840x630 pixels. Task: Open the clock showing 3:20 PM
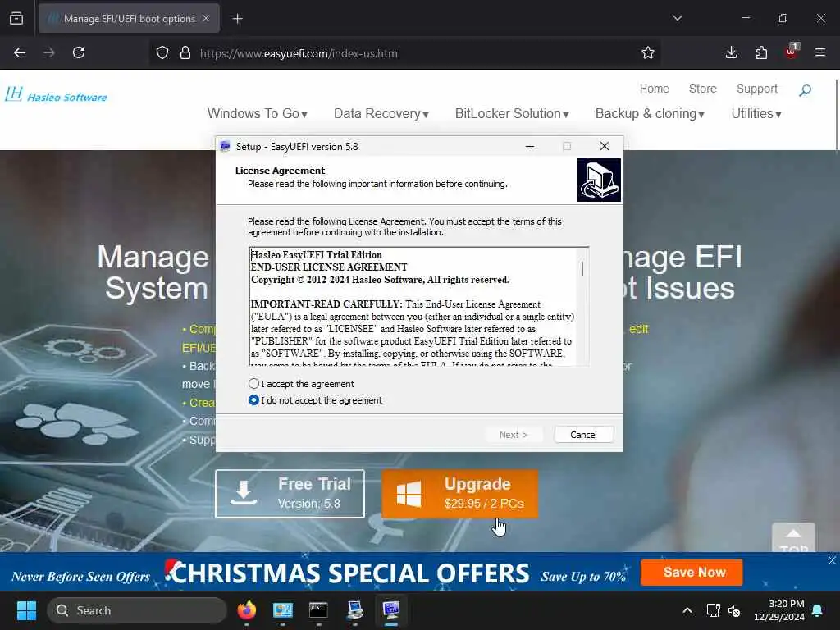(779, 610)
